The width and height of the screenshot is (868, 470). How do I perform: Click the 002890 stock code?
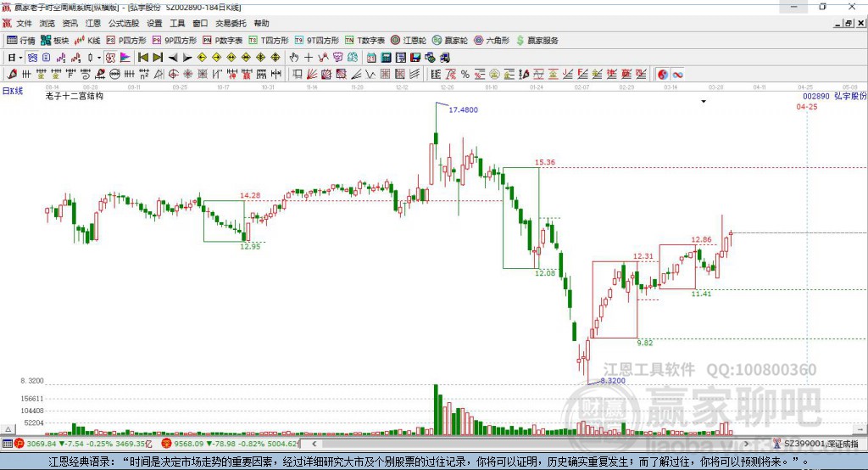coord(816,96)
